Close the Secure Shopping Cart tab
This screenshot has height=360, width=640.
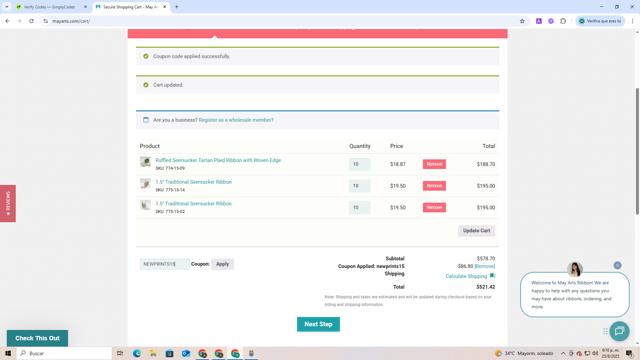(164, 7)
